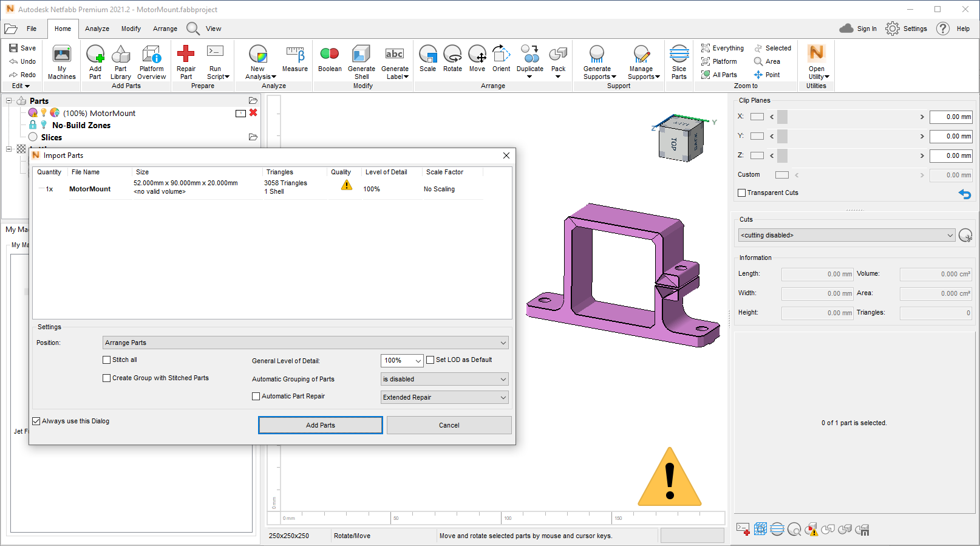
Task: Toggle the Y clip plane box
Action: (757, 136)
